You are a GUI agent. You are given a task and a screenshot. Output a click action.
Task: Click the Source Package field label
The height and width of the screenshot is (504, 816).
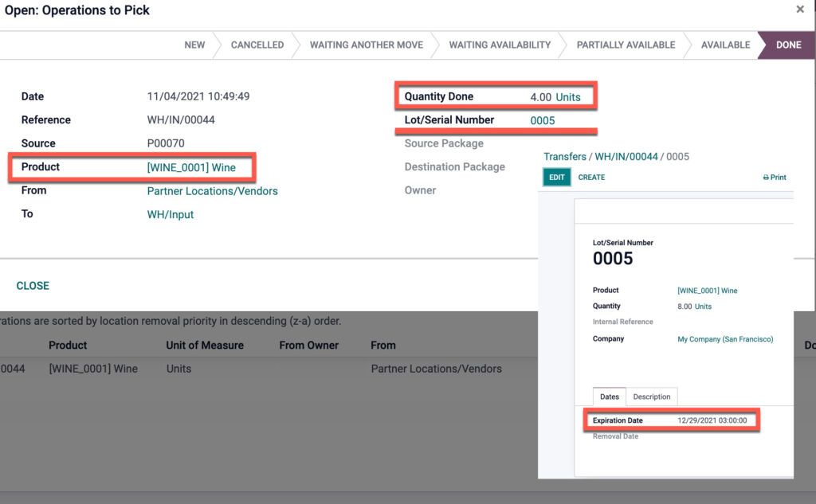pyautogui.click(x=444, y=143)
